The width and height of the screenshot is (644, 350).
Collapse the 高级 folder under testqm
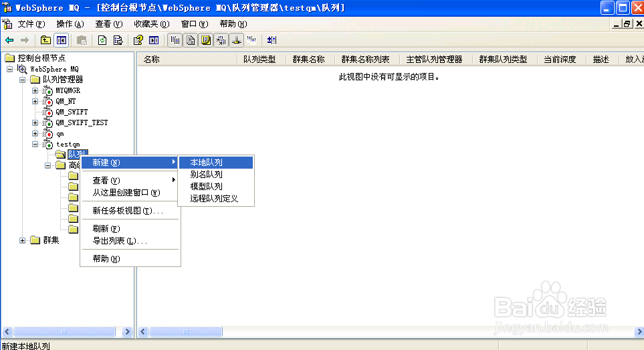[x=47, y=165]
